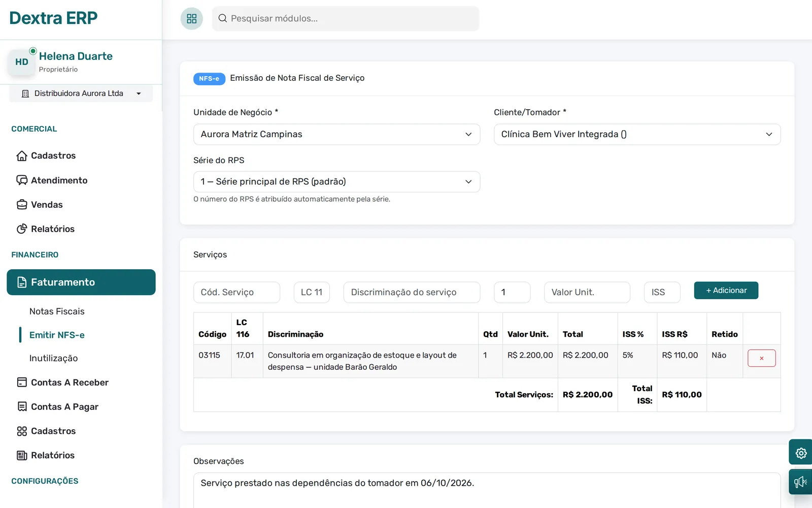This screenshot has width=812, height=508.
Task: Click the Helena Duarte profile name
Action: [x=76, y=56]
